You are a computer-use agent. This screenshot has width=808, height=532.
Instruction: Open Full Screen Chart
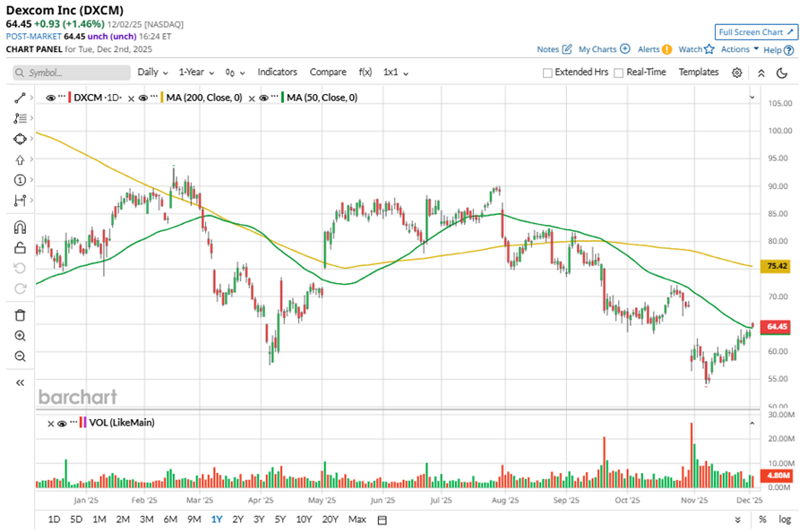pyautogui.click(x=756, y=32)
